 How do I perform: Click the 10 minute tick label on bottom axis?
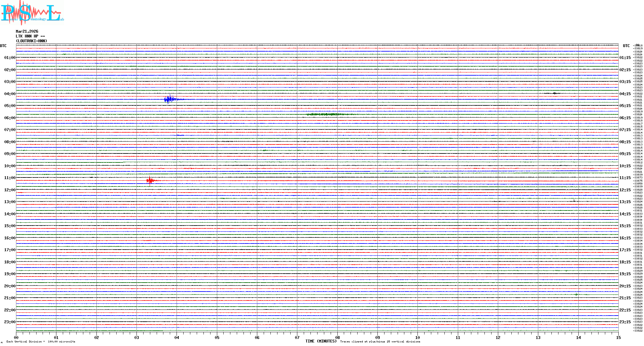point(417,337)
